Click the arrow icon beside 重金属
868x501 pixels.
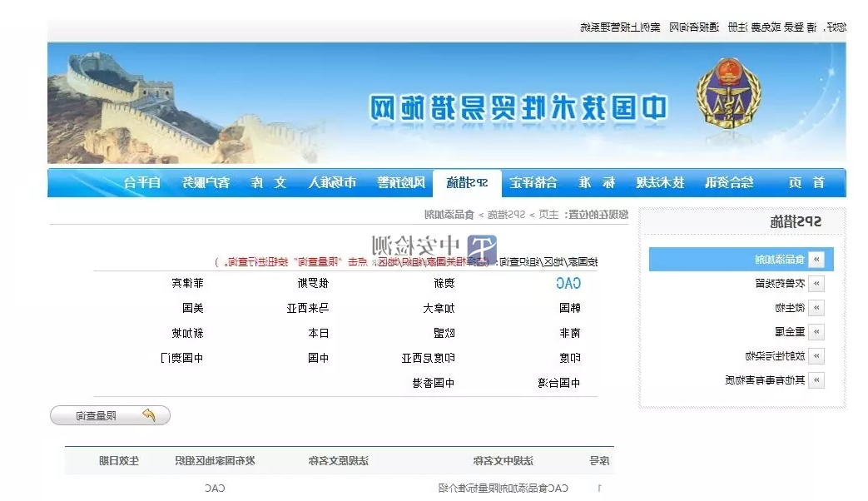click(816, 332)
